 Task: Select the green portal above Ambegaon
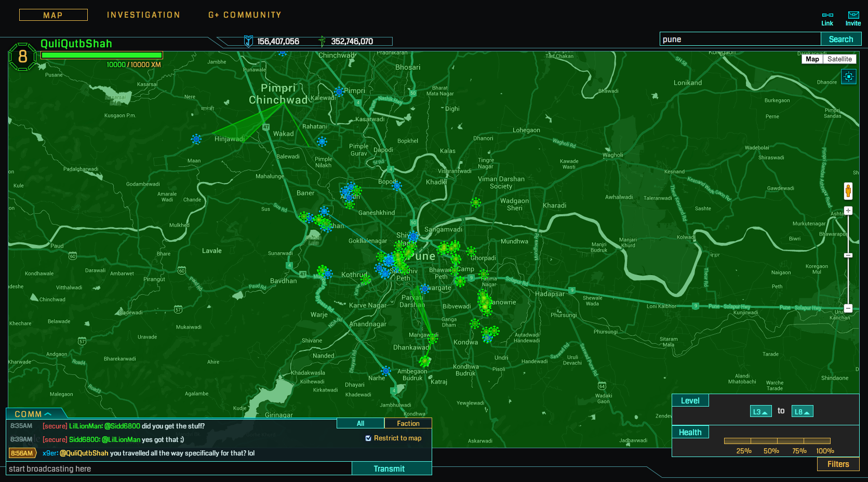(x=425, y=360)
